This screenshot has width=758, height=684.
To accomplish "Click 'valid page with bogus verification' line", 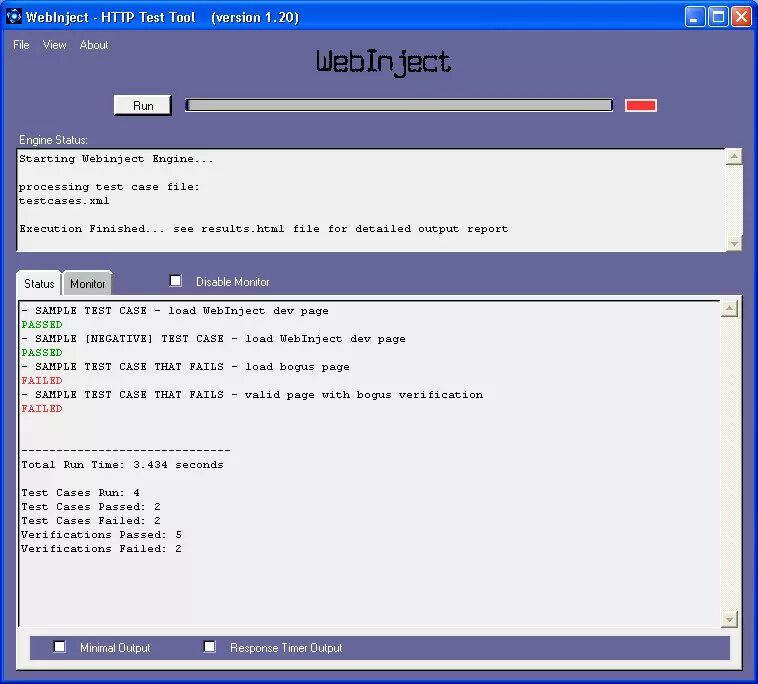I will tap(252, 394).
